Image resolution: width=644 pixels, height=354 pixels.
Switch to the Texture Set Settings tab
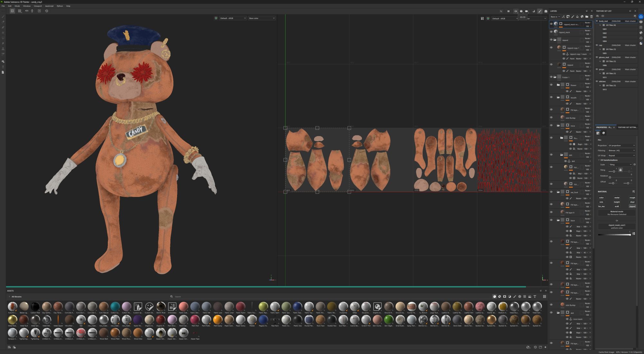pyautogui.click(x=627, y=127)
